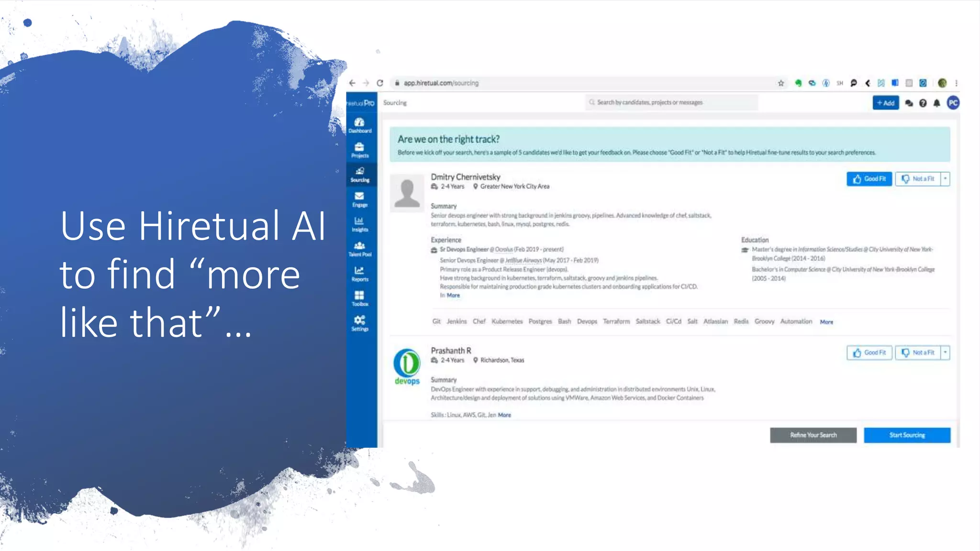Show More skills after Automation tag
980x551 pixels.
tap(826, 322)
